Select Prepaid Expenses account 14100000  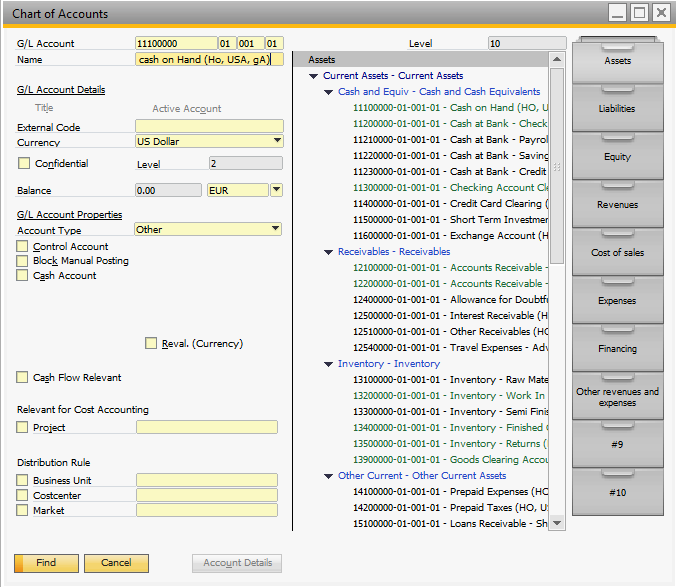[x=450, y=492]
